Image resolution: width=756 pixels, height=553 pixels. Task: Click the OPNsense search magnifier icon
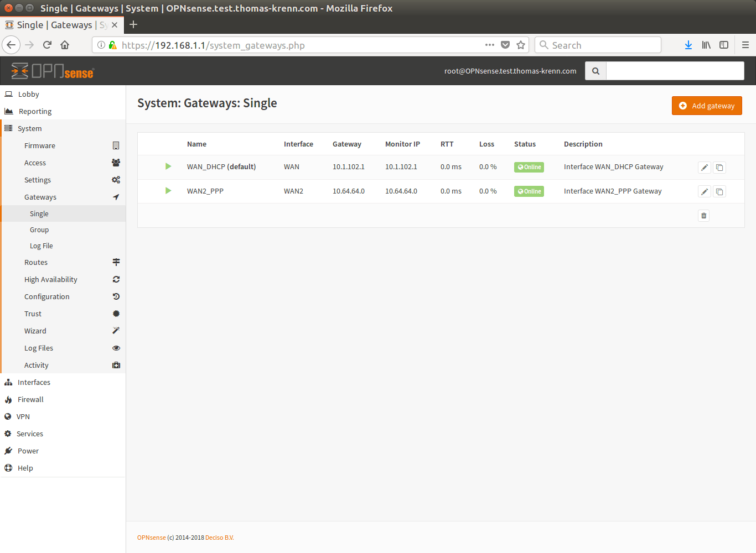(x=596, y=71)
